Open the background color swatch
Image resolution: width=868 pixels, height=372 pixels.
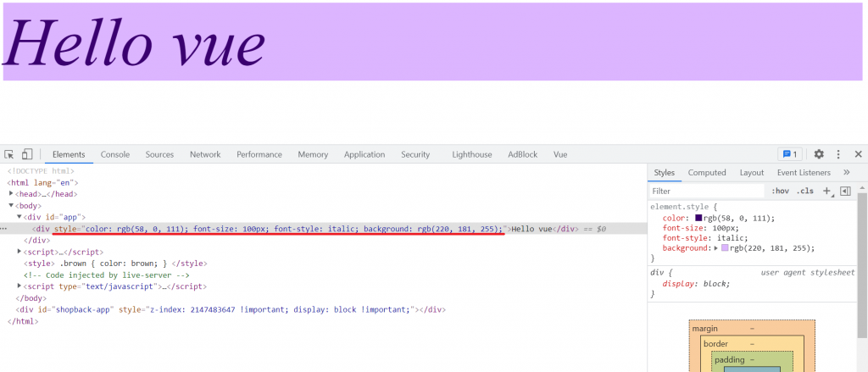725,248
